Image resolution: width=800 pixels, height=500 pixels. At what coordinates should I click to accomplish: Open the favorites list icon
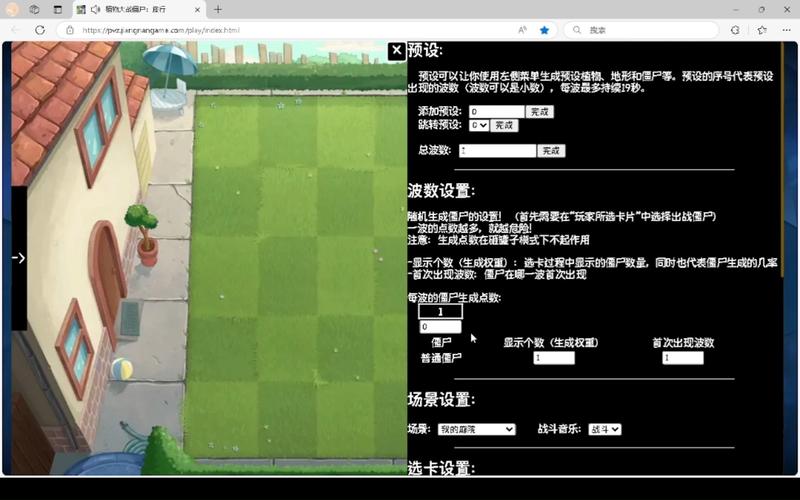(762, 30)
